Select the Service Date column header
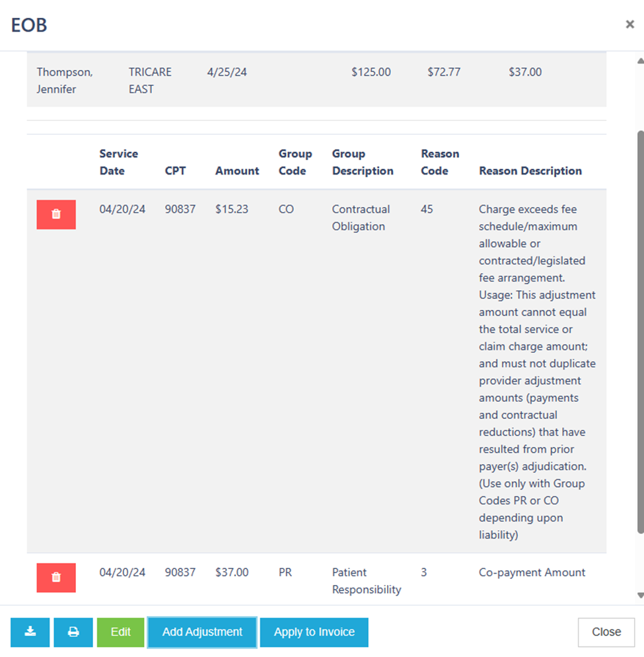Screen dimensions: 644x657 [119, 162]
